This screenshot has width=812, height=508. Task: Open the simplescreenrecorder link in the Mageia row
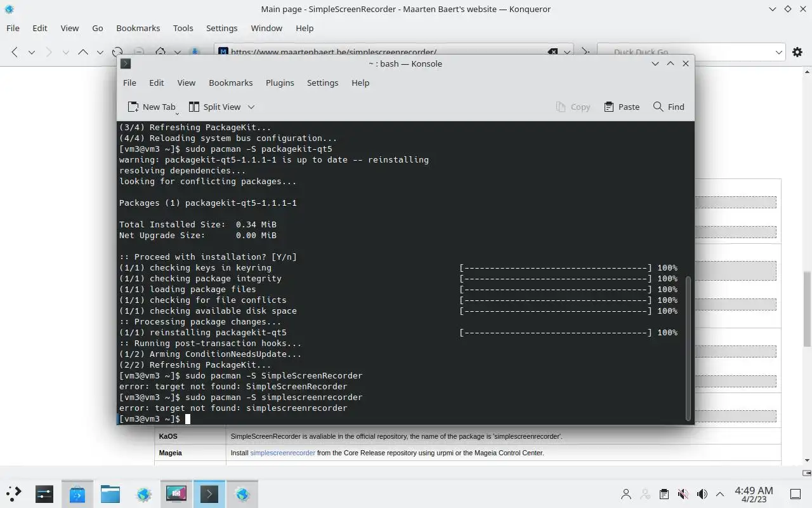(x=282, y=453)
